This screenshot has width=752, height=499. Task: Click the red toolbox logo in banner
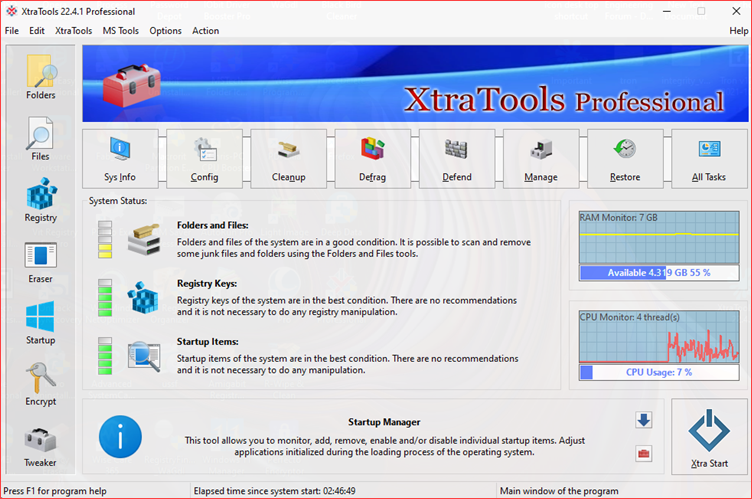131,85
